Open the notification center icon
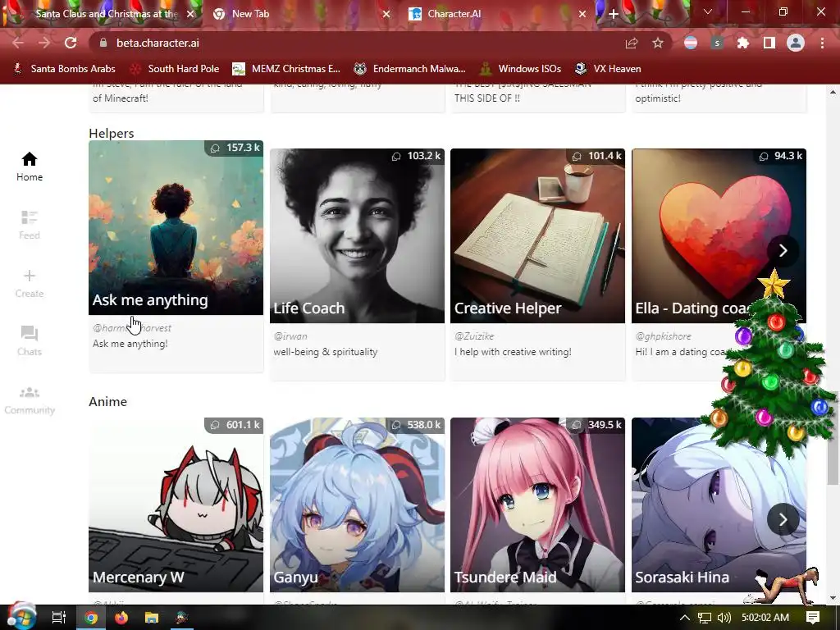840x630 pixels. [x=813, y=618]
